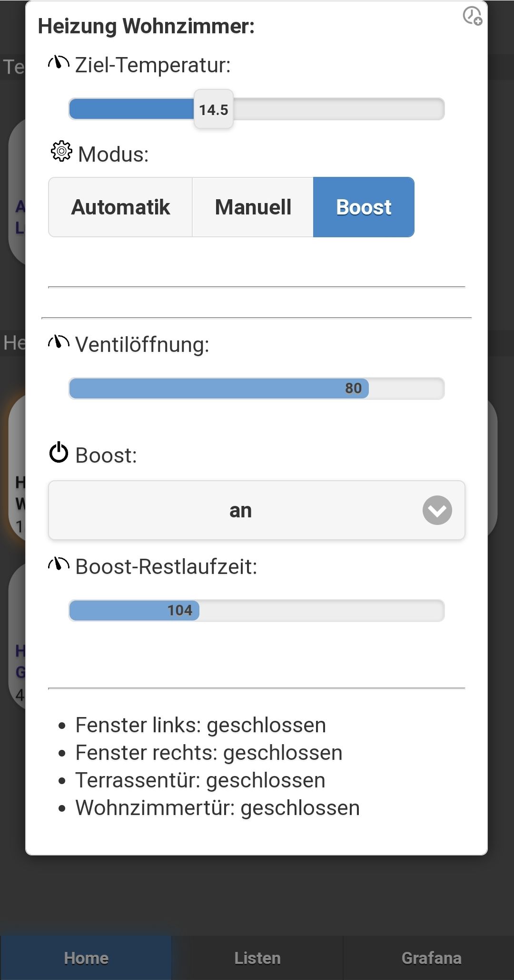514x980 pixels.
Task: Click the clock-plus timer icon at top right
Action: click(x=472, y=16)
